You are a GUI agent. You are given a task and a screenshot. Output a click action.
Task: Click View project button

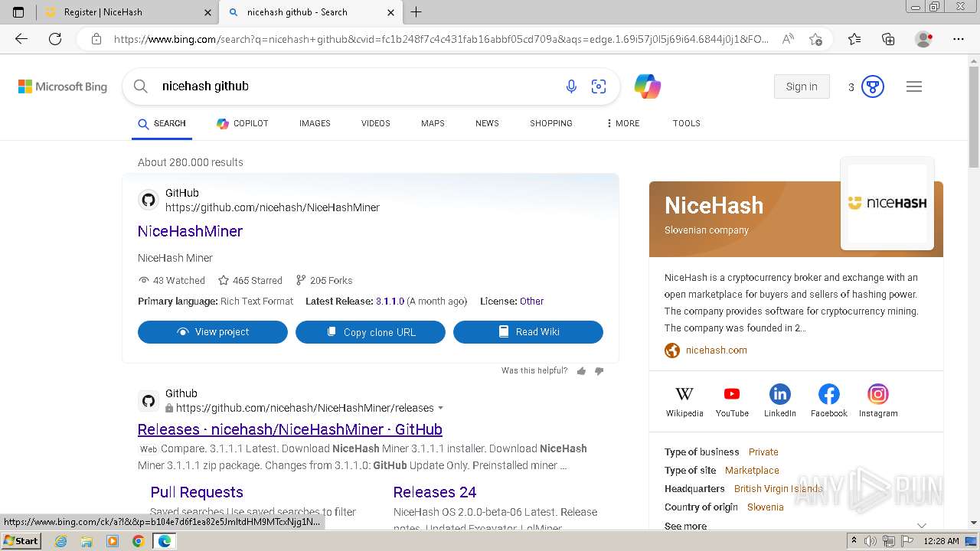213,332
